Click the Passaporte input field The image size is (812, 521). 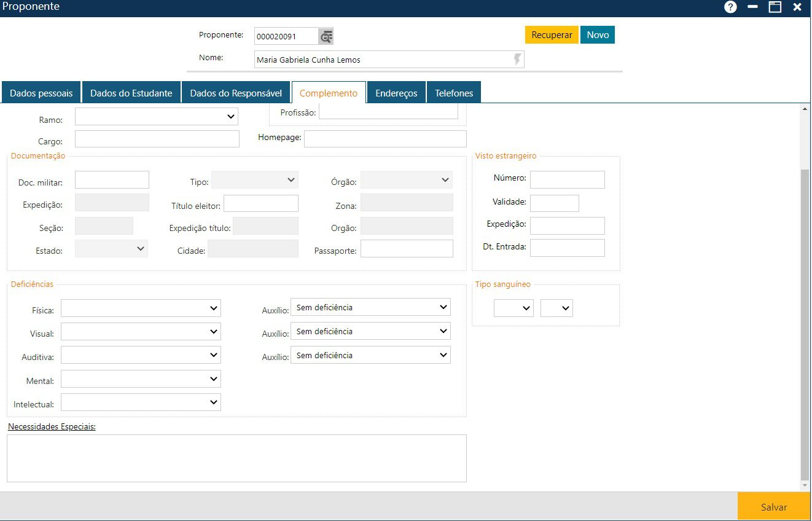[x=407, y=249]
